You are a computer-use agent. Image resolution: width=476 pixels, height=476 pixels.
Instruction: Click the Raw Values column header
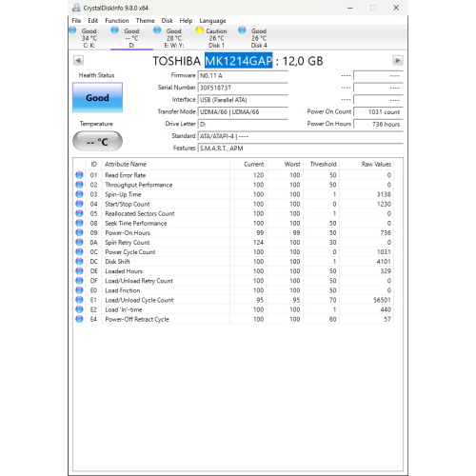pos(367,164)
